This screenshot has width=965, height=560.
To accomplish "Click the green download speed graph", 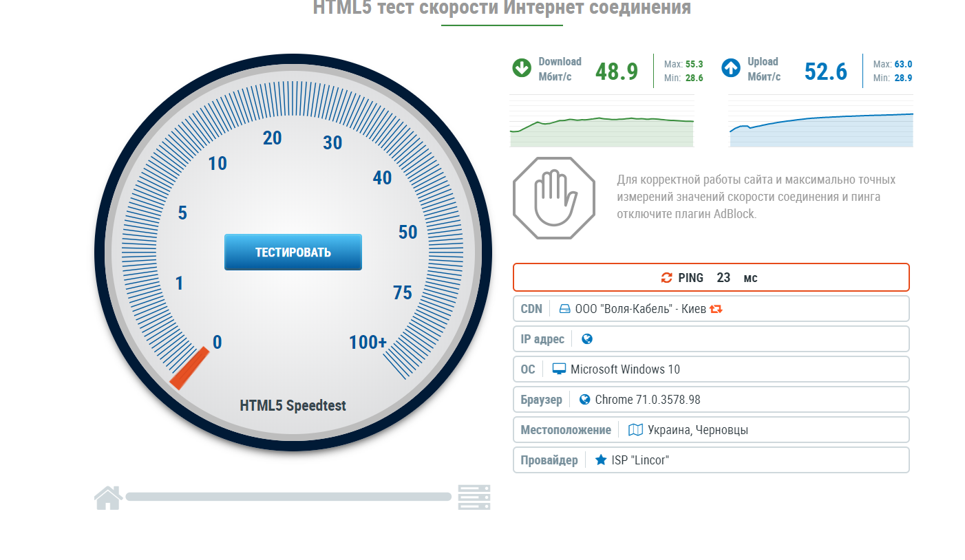I will (602, 131).
